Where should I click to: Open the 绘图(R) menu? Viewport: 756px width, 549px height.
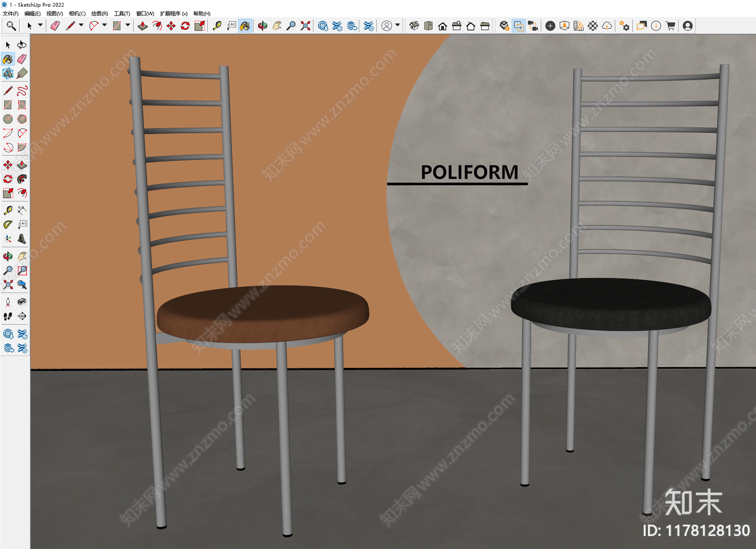pyautogui.click(x=99, y=14)
